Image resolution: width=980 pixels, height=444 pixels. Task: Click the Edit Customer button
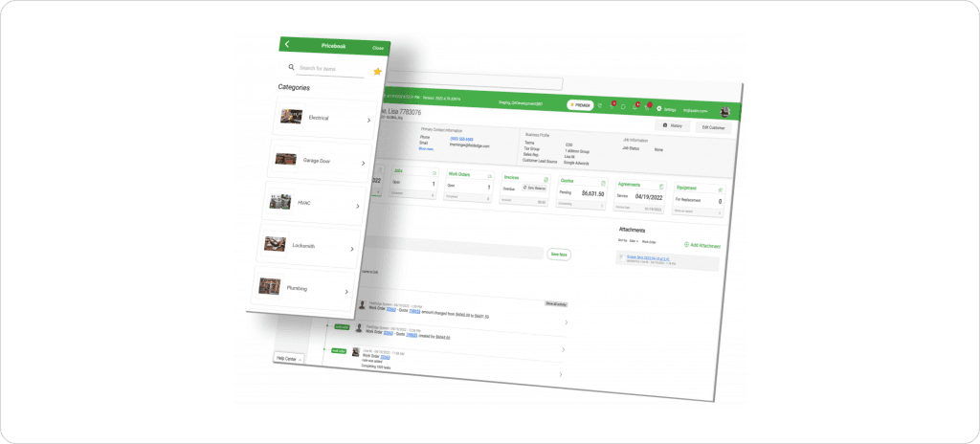coord(713,127)
